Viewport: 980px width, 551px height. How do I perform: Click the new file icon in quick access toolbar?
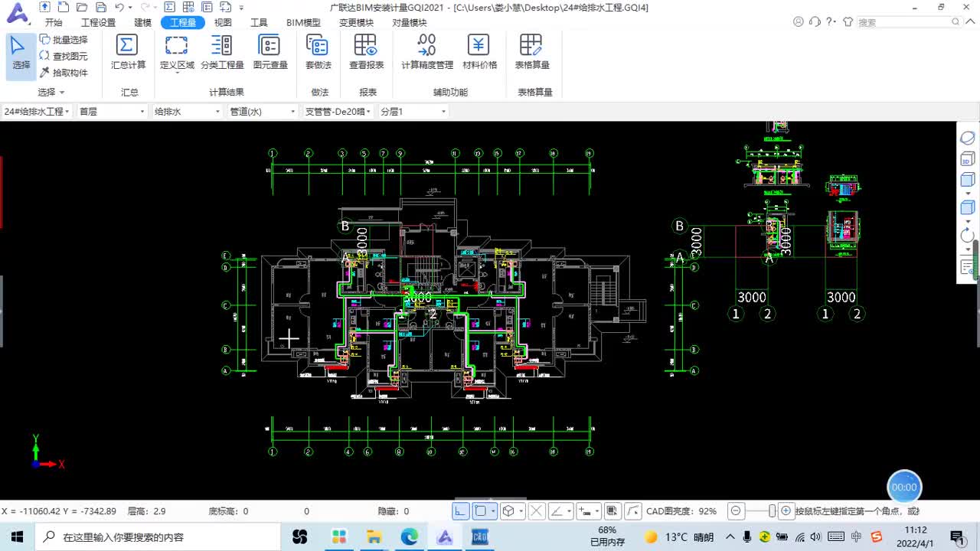click(63, 8)
